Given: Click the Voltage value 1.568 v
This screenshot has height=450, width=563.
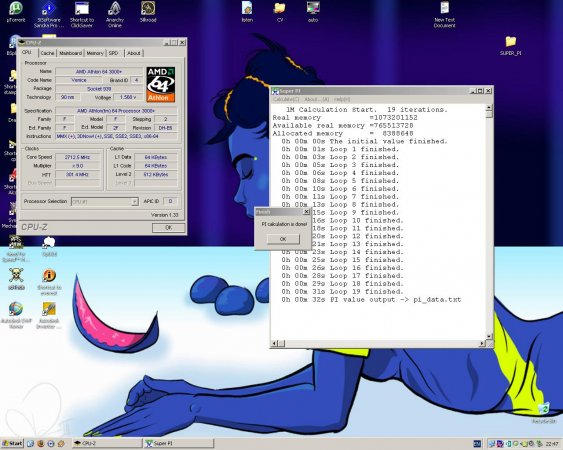Looking at the screenshot, I should (x=128, y=97).
